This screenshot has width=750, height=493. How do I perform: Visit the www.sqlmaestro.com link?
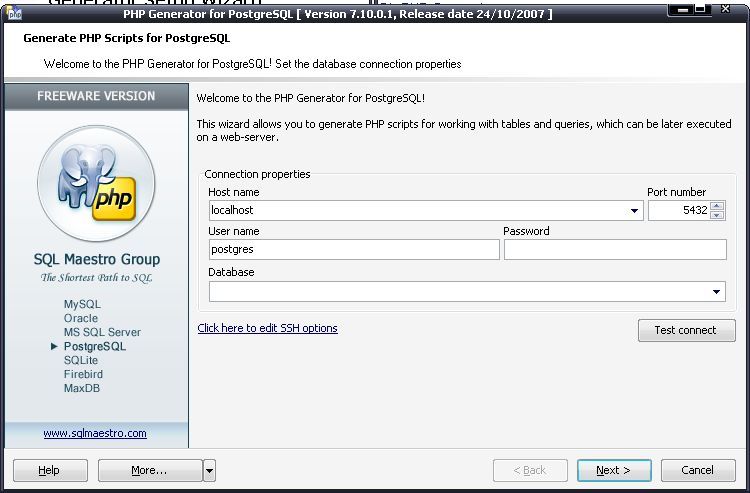pos(95,433)
